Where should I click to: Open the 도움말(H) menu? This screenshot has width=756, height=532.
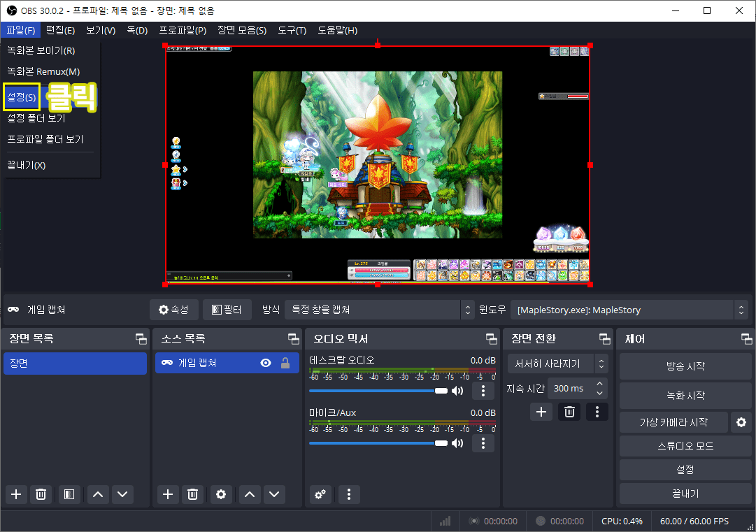[x=337, y=30]
